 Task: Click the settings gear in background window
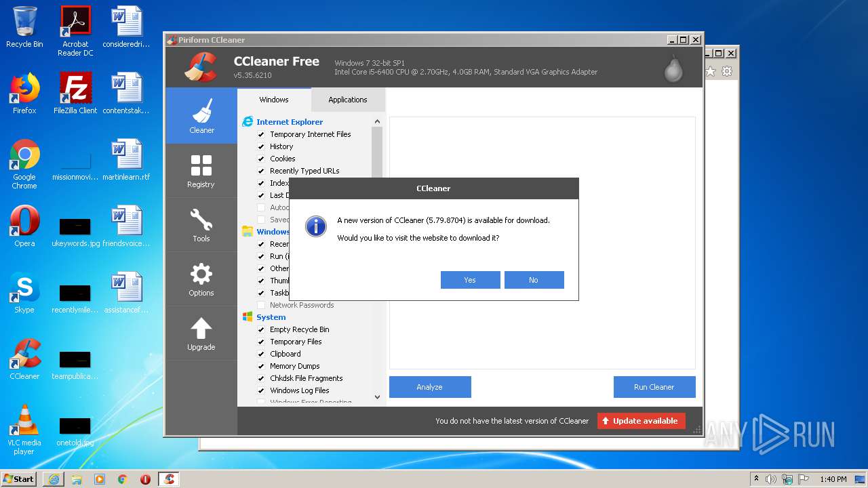(x=727, y=71)
